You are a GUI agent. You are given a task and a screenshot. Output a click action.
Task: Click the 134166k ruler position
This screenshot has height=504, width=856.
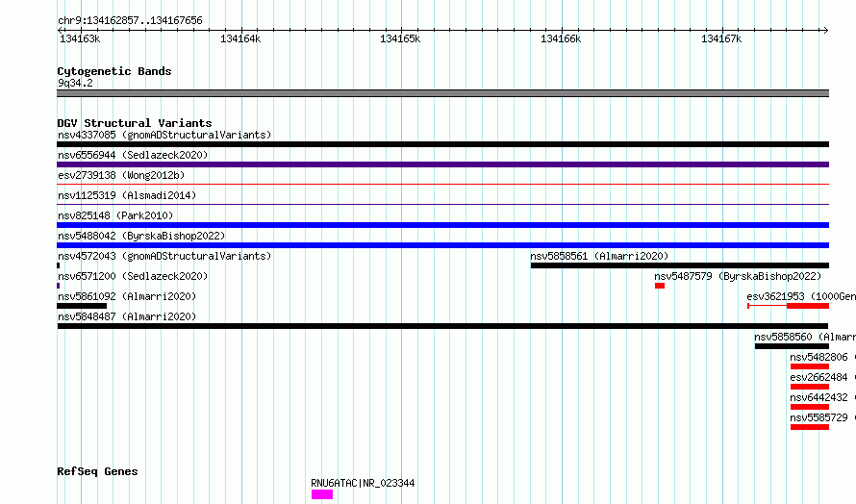[x=561, y=38]
